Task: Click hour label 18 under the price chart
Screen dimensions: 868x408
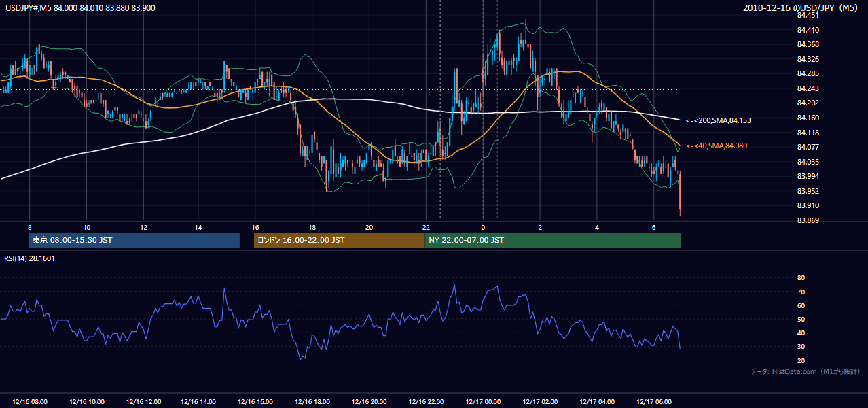Action: [x=312, y=226]
